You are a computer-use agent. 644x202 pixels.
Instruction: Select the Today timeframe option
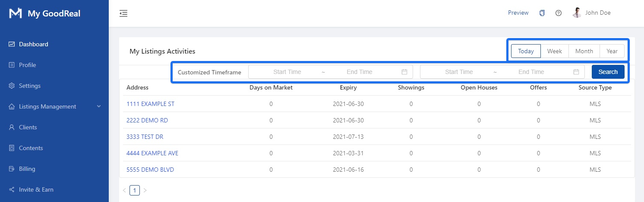(x=526, y=51)
